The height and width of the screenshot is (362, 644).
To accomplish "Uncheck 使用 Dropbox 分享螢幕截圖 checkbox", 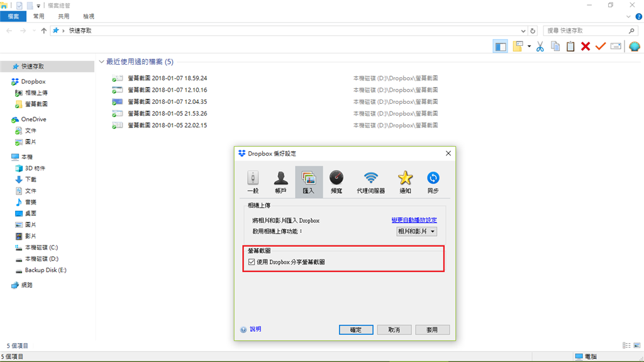I will pos(252,262).
